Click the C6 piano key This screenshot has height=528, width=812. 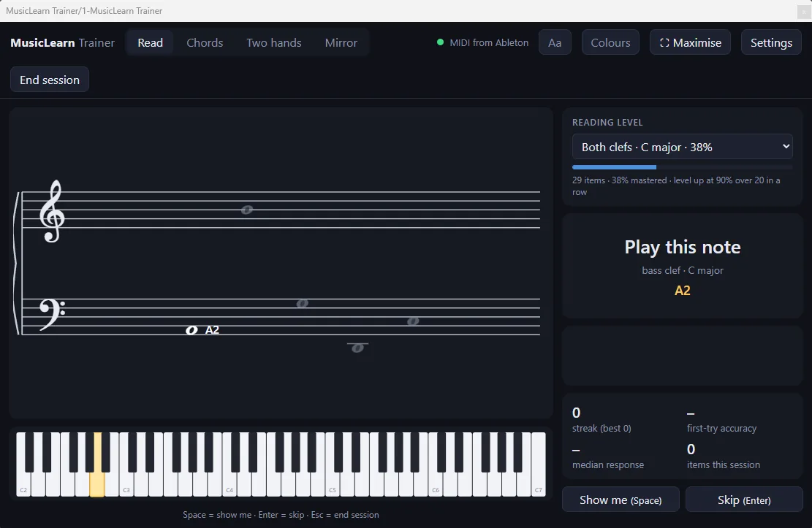tap(436, 484)
